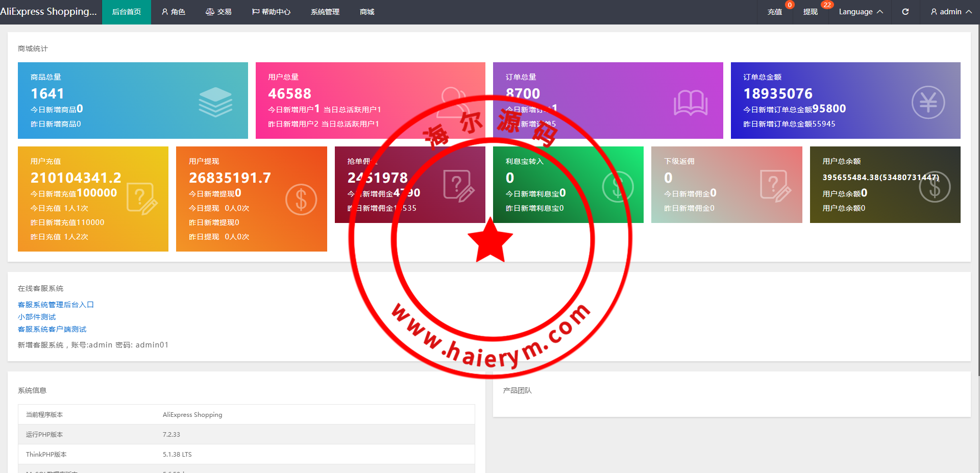This screenshot has width=980, height=473.
Task: Select the 后台首页 tab
Action: click(127, 12)
